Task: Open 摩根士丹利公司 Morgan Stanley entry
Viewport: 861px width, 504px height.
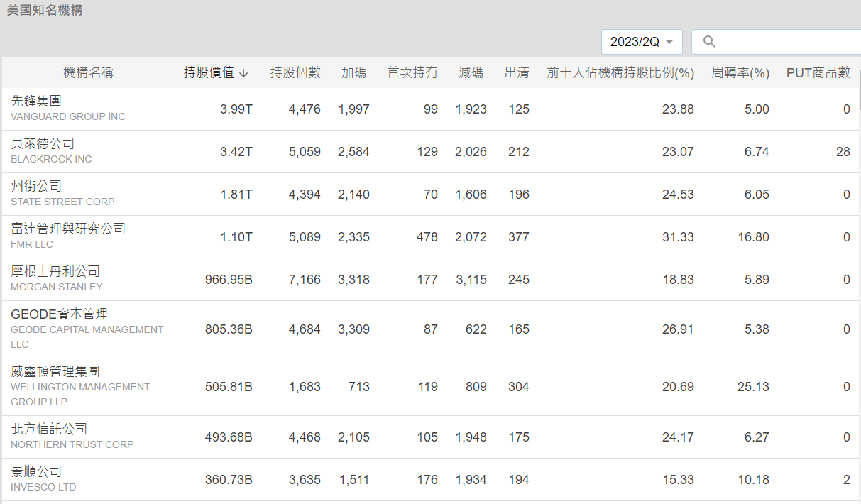Action: pyautogui.click(x=55, y=271)
